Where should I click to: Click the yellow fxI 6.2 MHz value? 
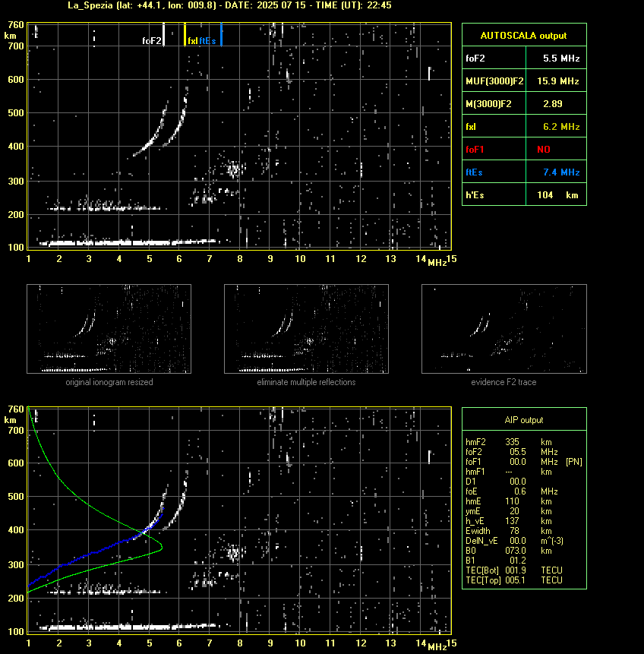(x=561, y=127)
